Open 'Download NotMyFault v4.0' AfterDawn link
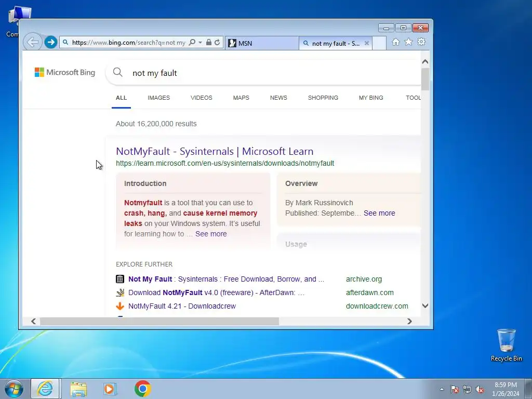Screen dimensions: 532x399 (217, 292)
